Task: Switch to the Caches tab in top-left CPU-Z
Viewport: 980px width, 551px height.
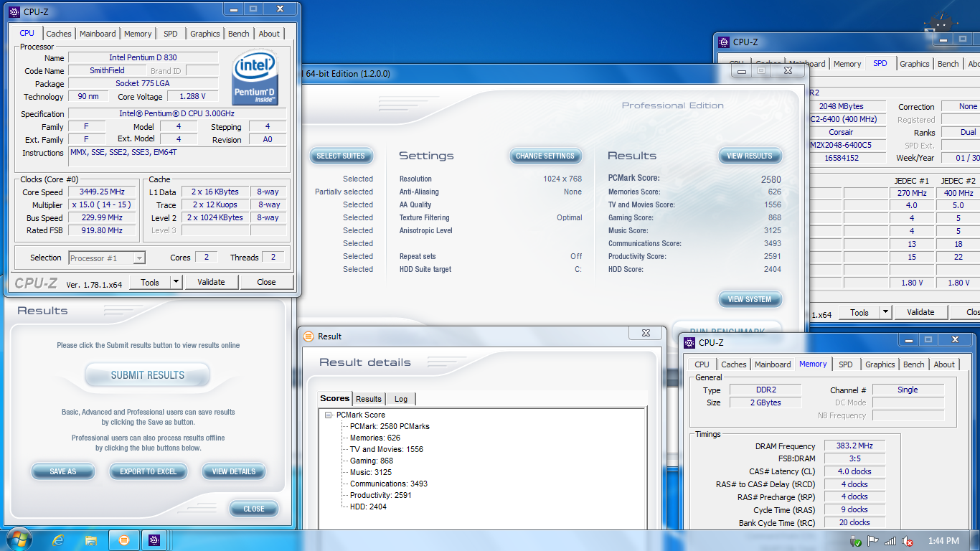Action: 59,34
